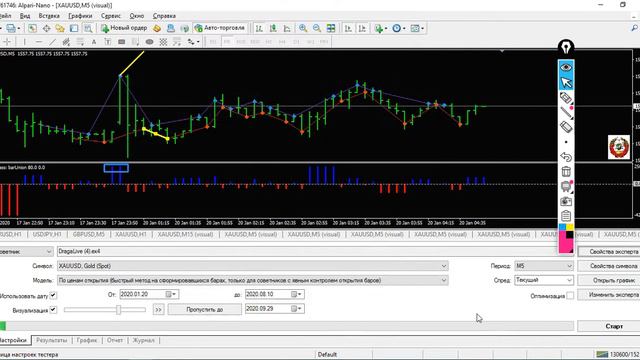The height and width of the screenshot is (360, 640).
Task: Open the Период M5 dropdown
Action: [544, 266]
